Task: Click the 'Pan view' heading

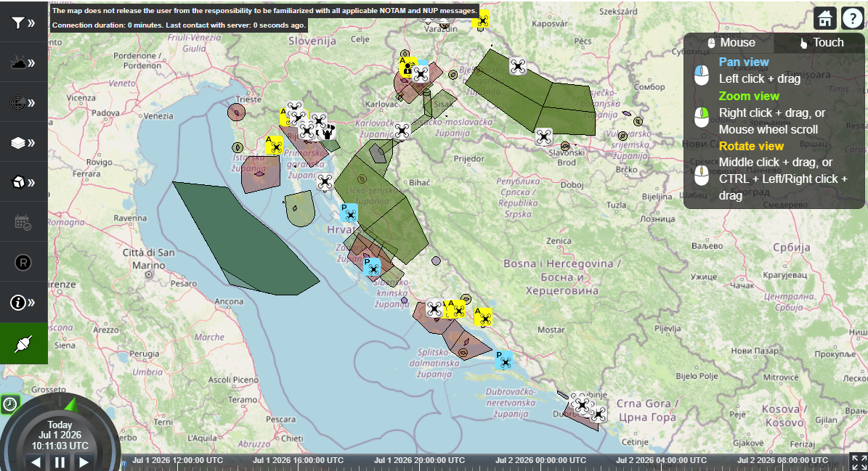Action: click(744, 62)
